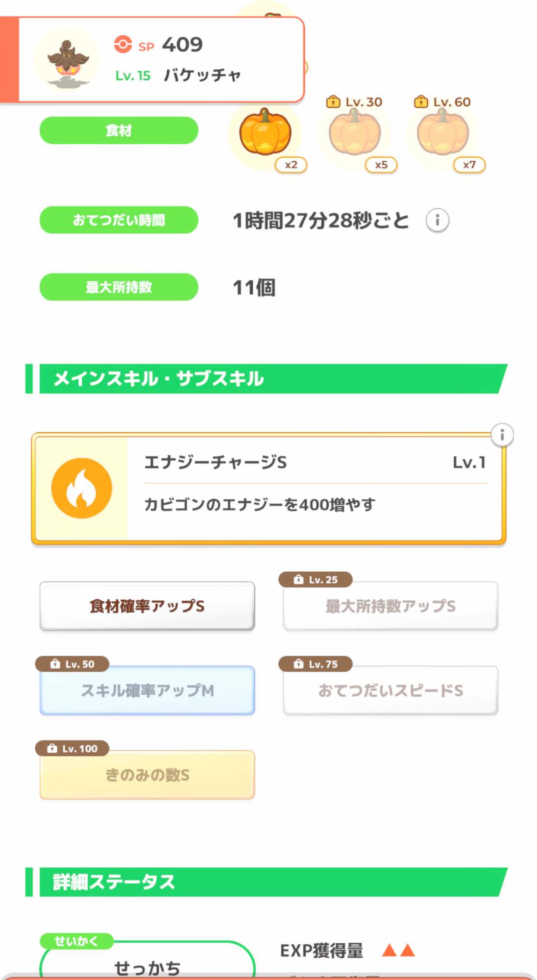Tap the Lv. 100 lock badge
Screen dimensions: 537x980
(x=73, y=748)
